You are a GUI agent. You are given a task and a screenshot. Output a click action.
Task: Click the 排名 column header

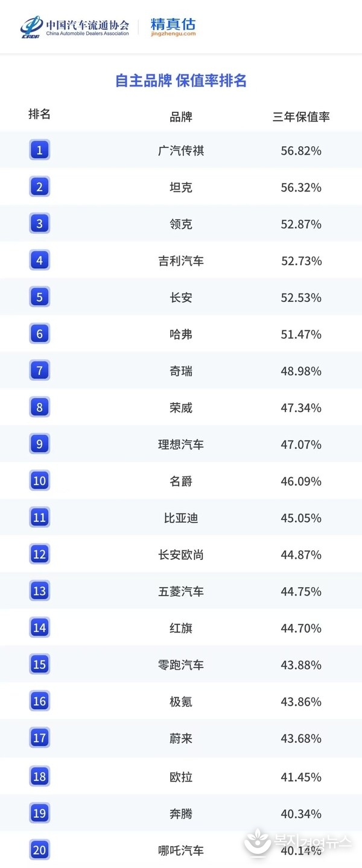[39, 114]
